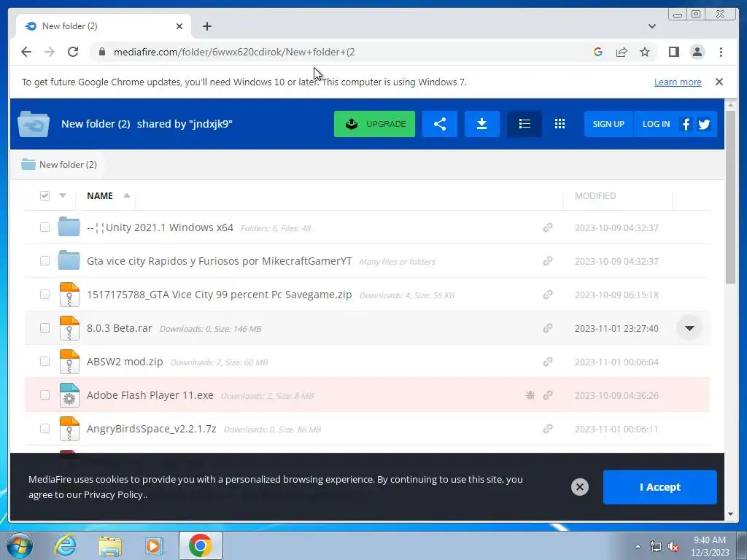Copy link icon for Adobe Flash Player 11.exe

click(x=547, y=395)
